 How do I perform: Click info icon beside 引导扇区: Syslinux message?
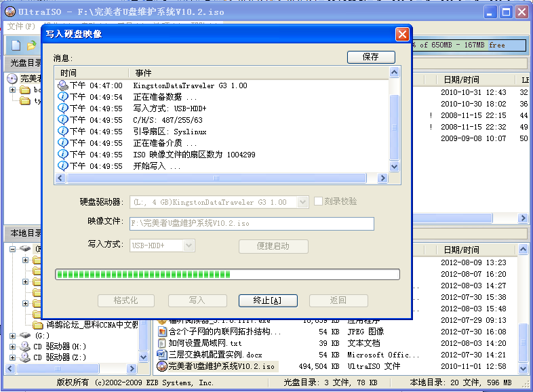[62, 132]
